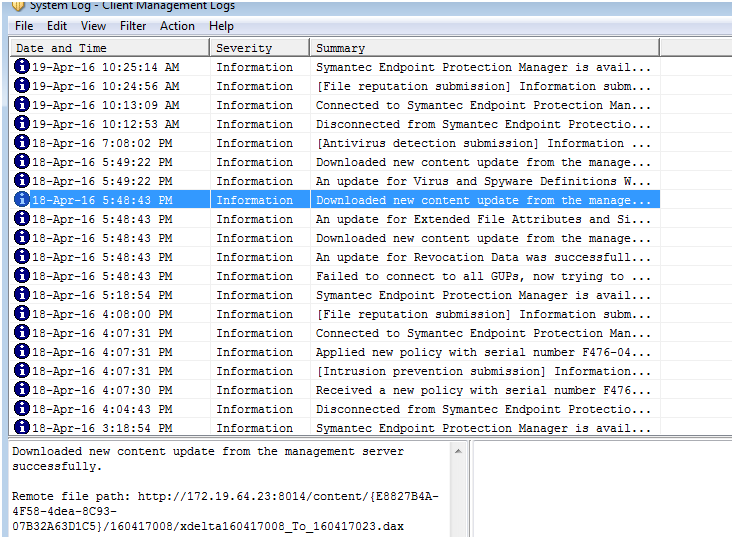Image resolution: width=734 pixels, height=539 pixels.
Task: Select date cell '18-Apr-16 5:49:22 PM' with Downloaded summary
Action: point(102,162)
